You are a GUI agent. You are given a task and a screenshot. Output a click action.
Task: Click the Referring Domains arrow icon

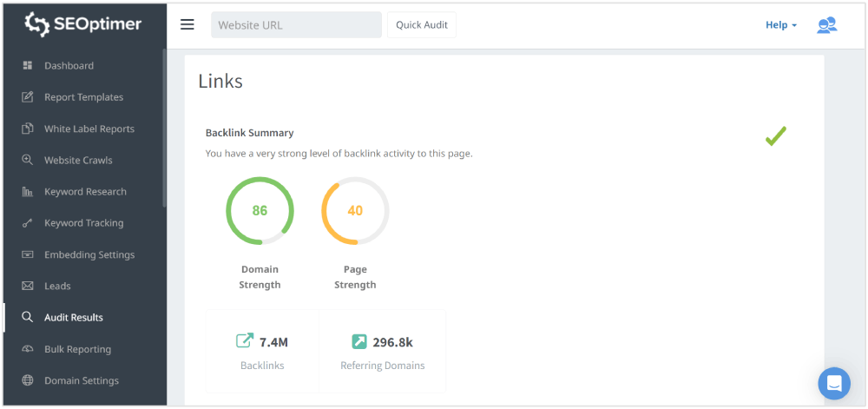[359, 341]
